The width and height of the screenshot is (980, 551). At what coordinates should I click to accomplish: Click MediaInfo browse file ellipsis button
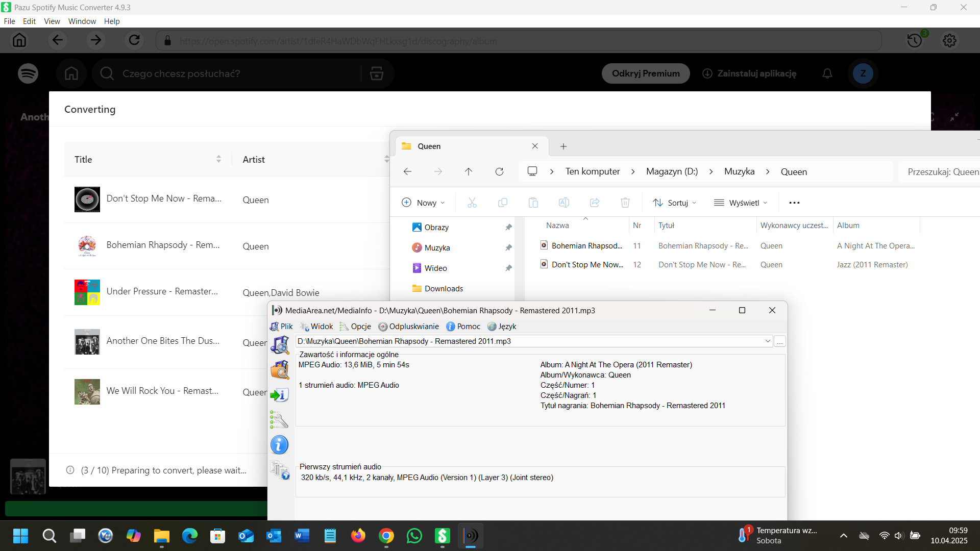tap(780, 341)
